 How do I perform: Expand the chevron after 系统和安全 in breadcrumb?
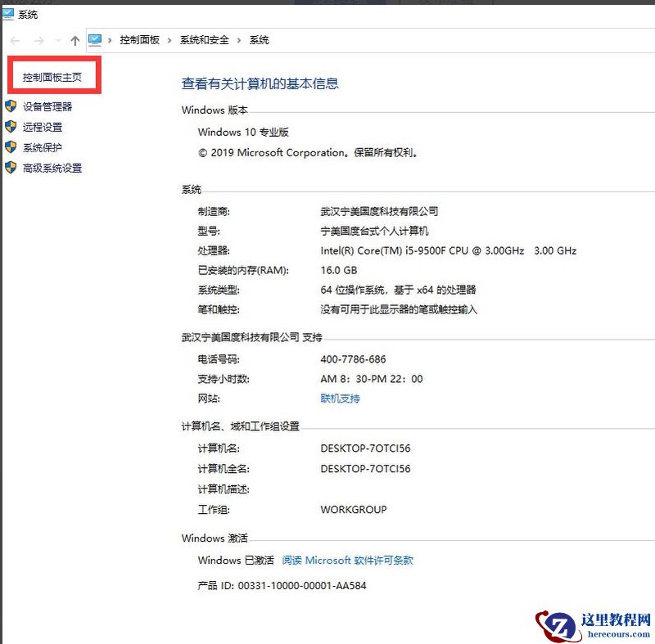click(x=237, y=39)
